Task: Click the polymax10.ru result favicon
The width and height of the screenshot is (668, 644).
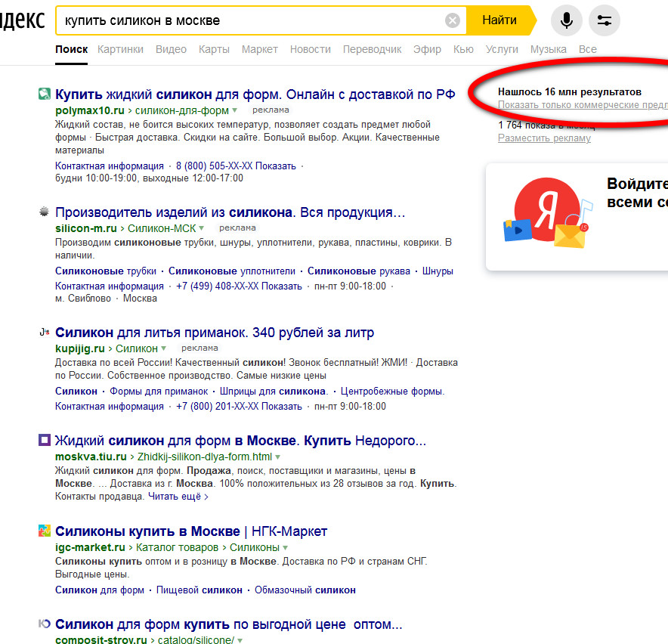Action: tap(45, 94)
